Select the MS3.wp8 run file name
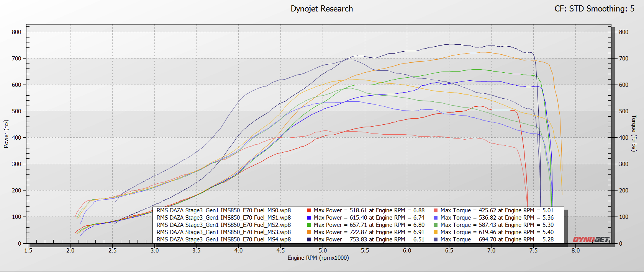This screenshot has height=272, width=644. click(224, 232)
